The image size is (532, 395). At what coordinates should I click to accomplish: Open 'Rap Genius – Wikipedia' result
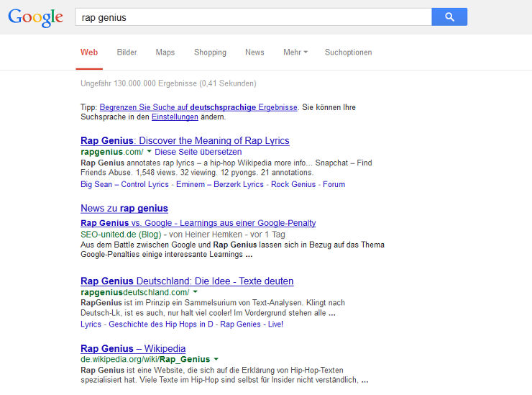click(x=133, y=348)
